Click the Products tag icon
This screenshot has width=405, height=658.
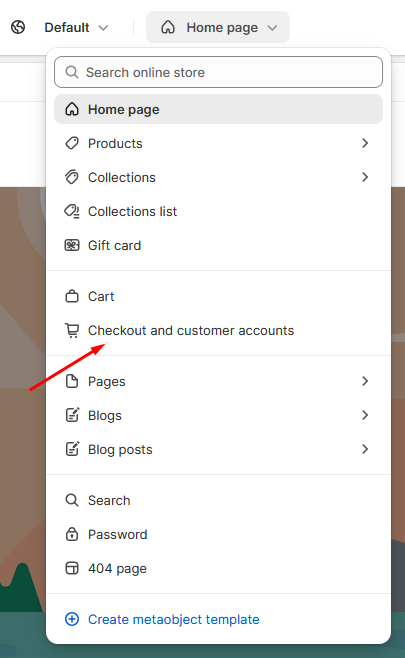pyautogui.click(x=72, y=143)
